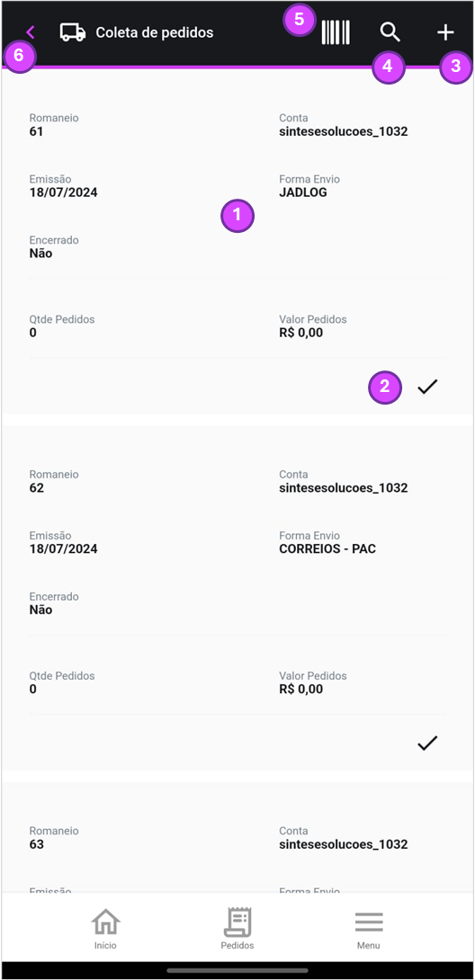This screenshot has height=980, width=475.
Task: Add new romaneio with plus icon
Action: tap(445, 32)
